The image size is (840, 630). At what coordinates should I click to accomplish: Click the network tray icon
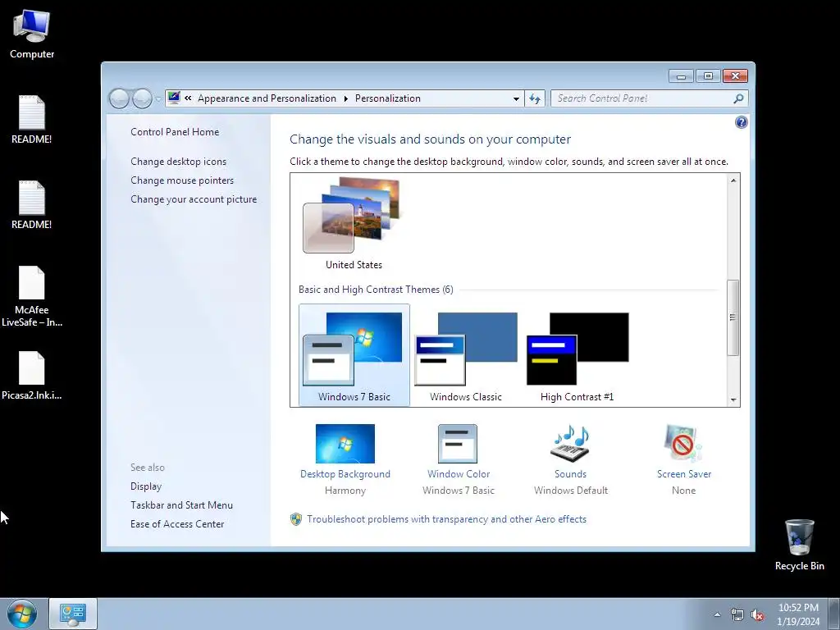[x=737, y=615]
